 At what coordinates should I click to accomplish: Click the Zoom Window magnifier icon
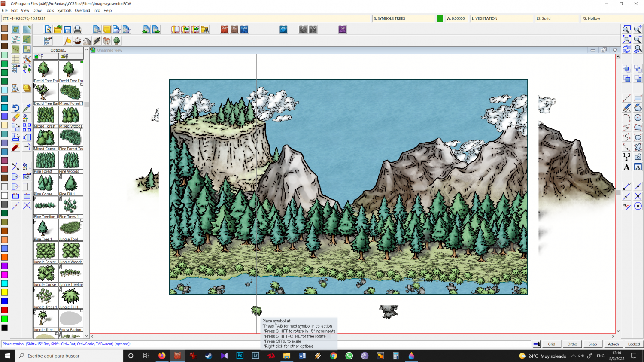click(x=627, y=29)
